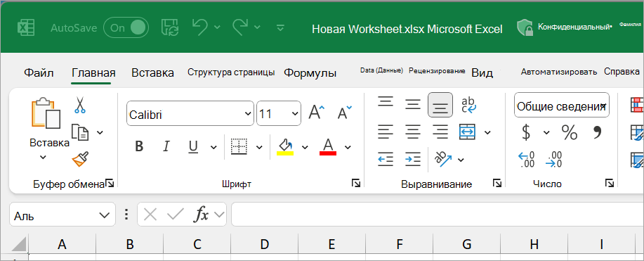Go to the Формулы tab
Image resolution: width=644 pixels, height=261 pixels.
310,73
